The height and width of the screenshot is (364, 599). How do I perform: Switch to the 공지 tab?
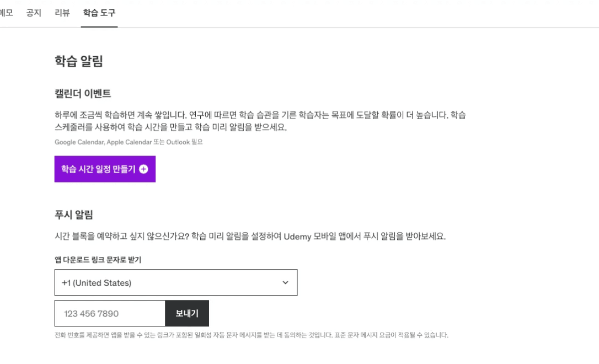coord(34,13)
